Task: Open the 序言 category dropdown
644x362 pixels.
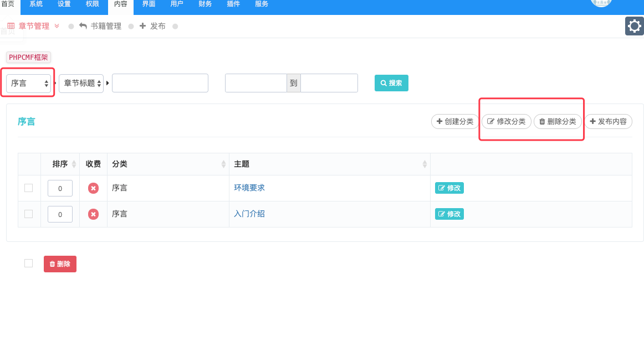Action: click(28, 83)
